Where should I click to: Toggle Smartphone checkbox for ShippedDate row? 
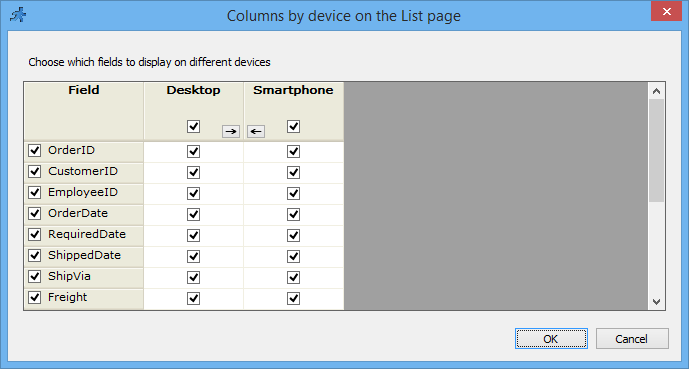point(294,257)
